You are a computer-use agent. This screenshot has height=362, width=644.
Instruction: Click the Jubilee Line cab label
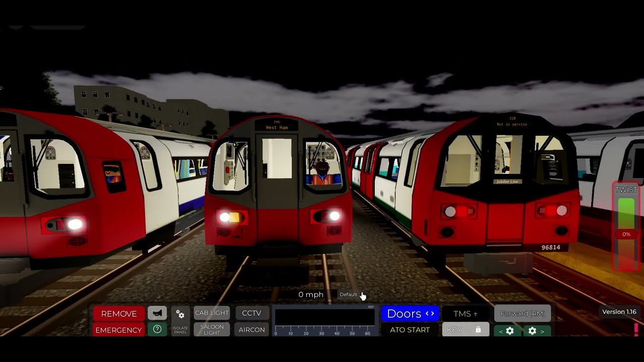[507, 182]
